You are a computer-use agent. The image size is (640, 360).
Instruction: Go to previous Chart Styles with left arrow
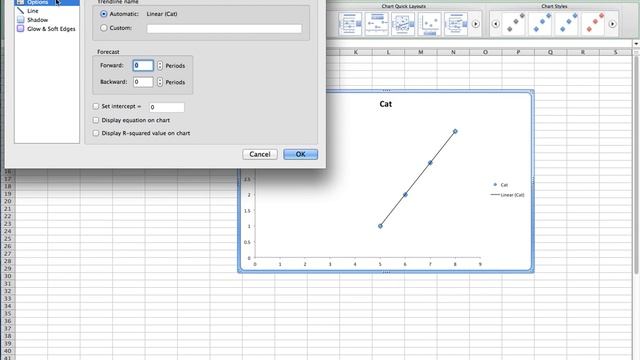pos(496,24)
